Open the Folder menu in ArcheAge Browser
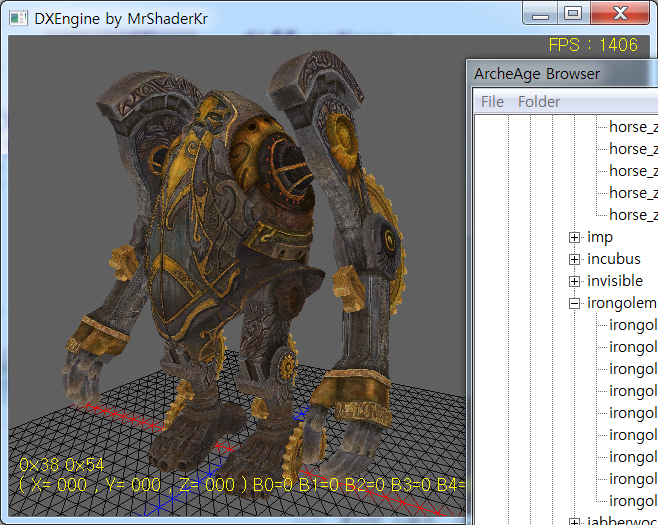This screenshot has height=525, width=658. (x=538, y=102)
